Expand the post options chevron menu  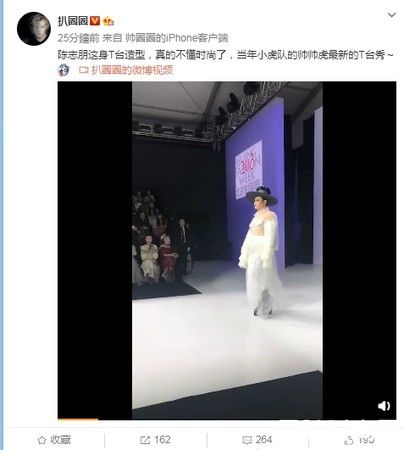coord(392,15)
